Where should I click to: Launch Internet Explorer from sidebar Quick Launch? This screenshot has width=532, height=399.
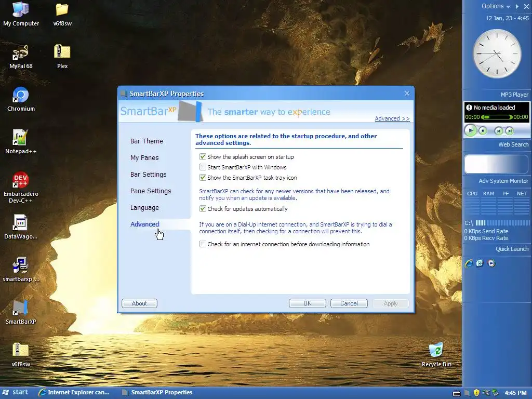point(469,263)
